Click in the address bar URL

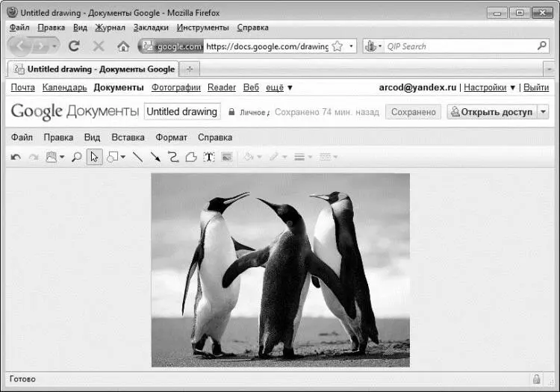(x=267, y=46)
